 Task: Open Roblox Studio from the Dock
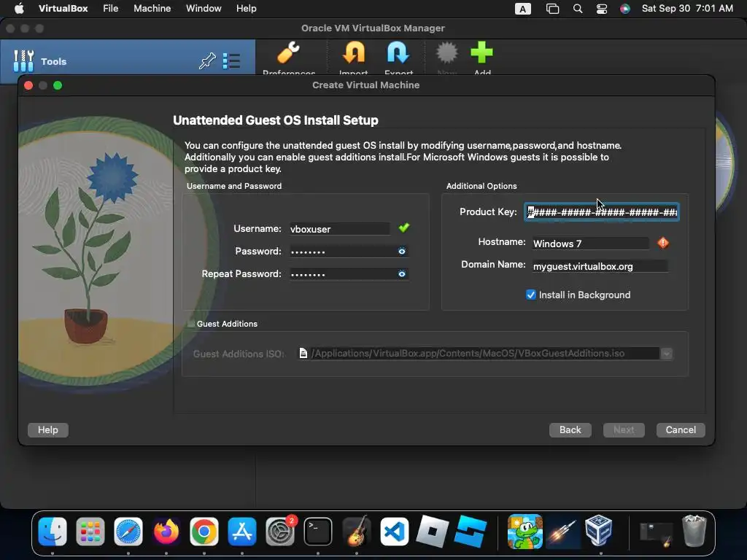471,532
